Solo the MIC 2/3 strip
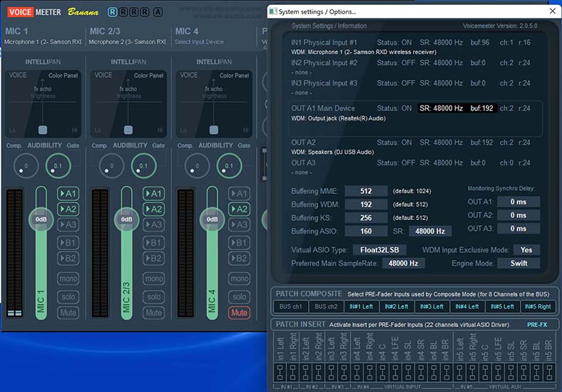 pyautogui.click(x=154, y=296)
